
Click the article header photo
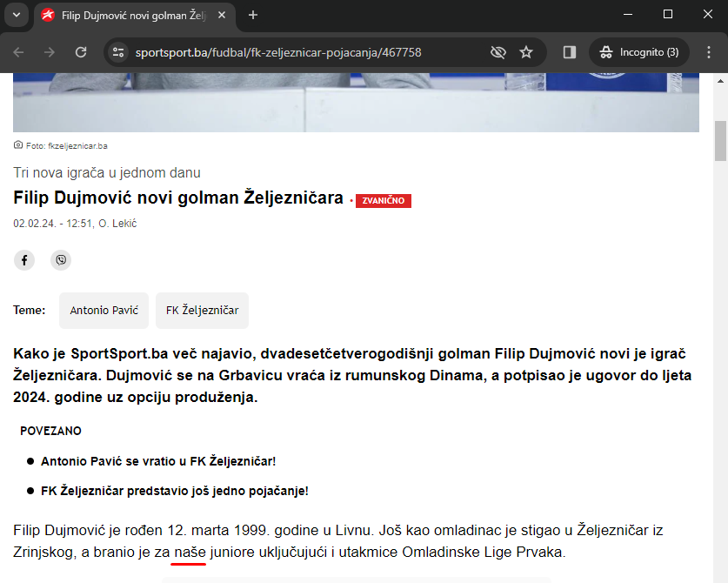[x=356, y=102]
